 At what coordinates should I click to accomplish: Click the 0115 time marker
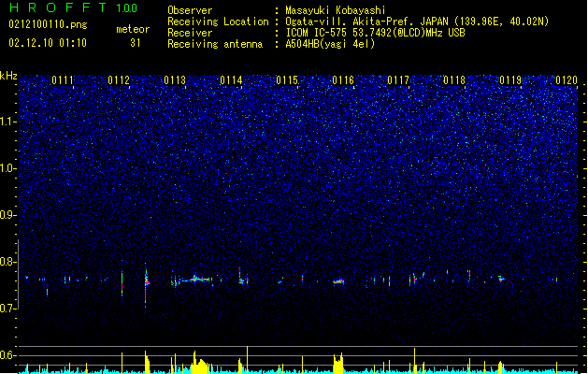coord(287,80)
